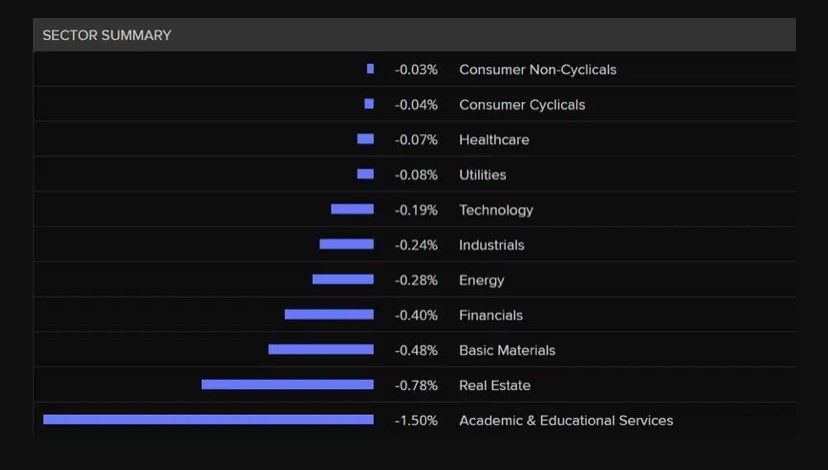The width and height of the screenshot is (828, 470).
Task: Click the Financials sector name
Action: [x=490, y=315]
